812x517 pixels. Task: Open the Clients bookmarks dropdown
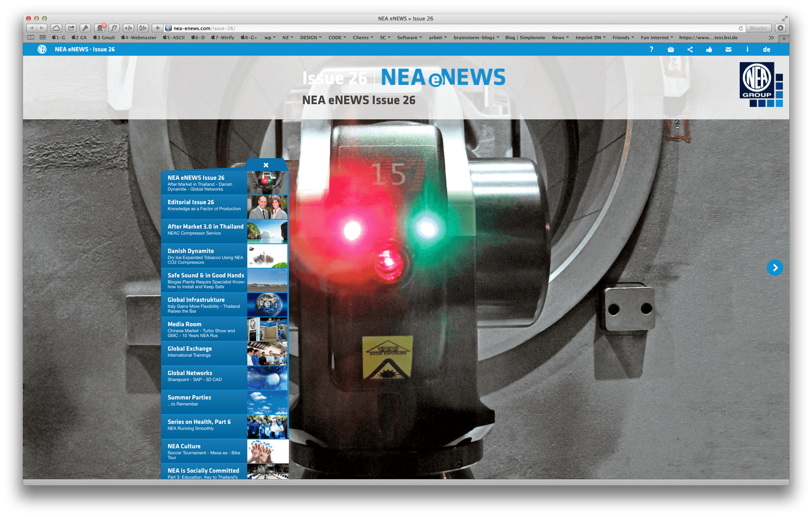tap(363, 38)
